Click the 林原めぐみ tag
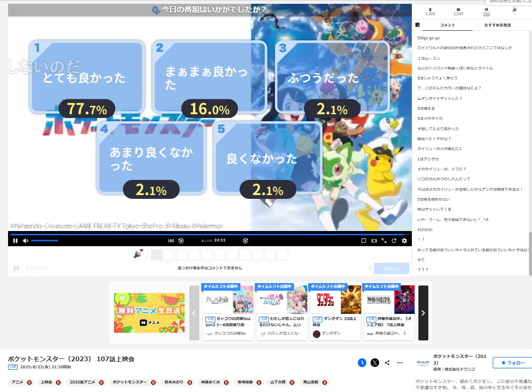The width and height of the screenshot is (532, 392). pos(210,382)
